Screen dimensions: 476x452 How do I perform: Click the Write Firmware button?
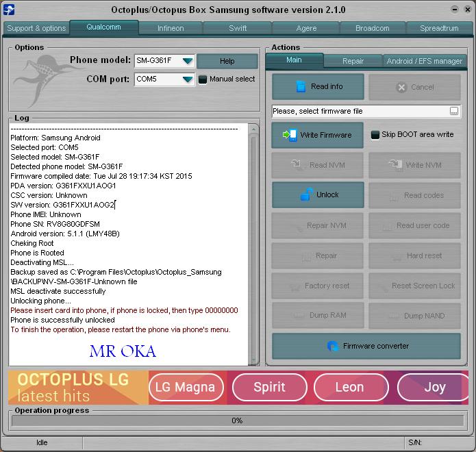pyautogui.click(x=317, y=135)
